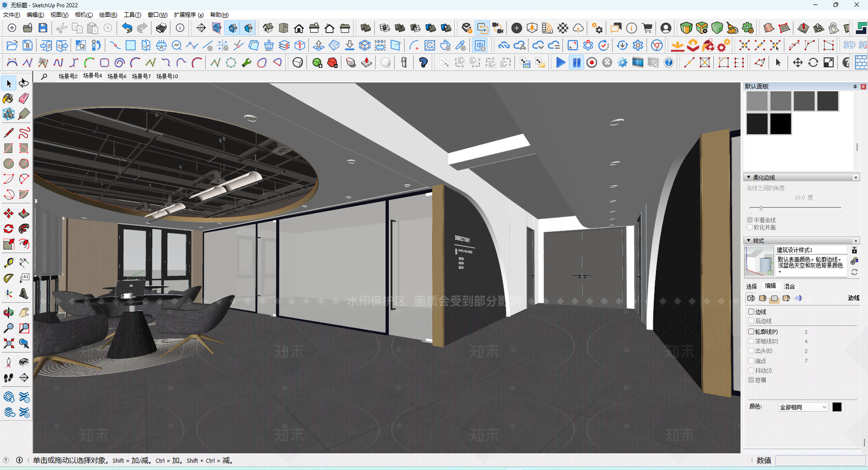The image size is (868, 470).
Task: Toggle the 软化共面 checkbox
Action: [750, 227]
